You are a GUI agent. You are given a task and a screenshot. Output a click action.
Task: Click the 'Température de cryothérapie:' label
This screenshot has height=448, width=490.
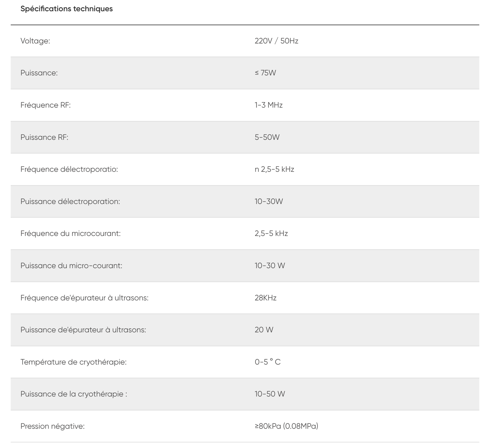[x=74, y=362]
